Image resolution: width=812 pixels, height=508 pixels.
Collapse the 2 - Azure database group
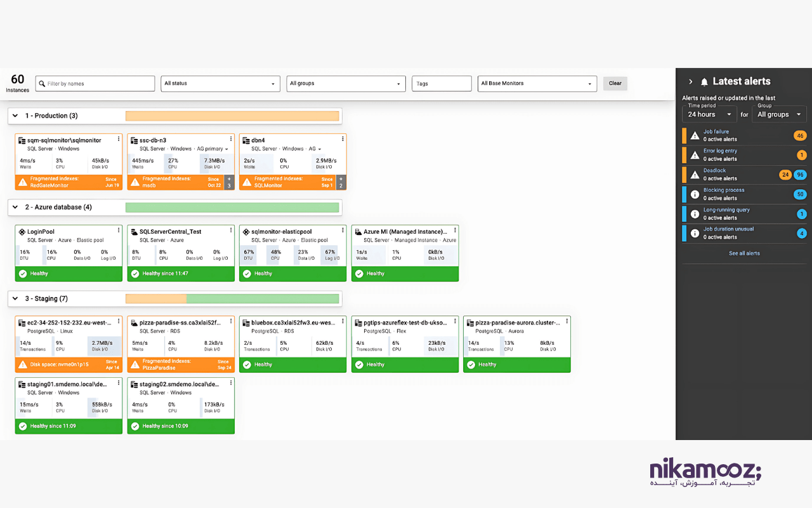point(15,207)
